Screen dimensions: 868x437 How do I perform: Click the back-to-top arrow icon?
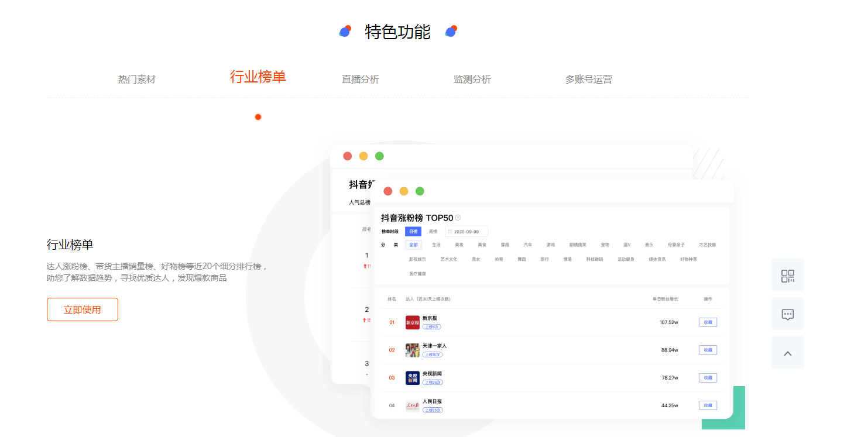[x=788, y=353]
